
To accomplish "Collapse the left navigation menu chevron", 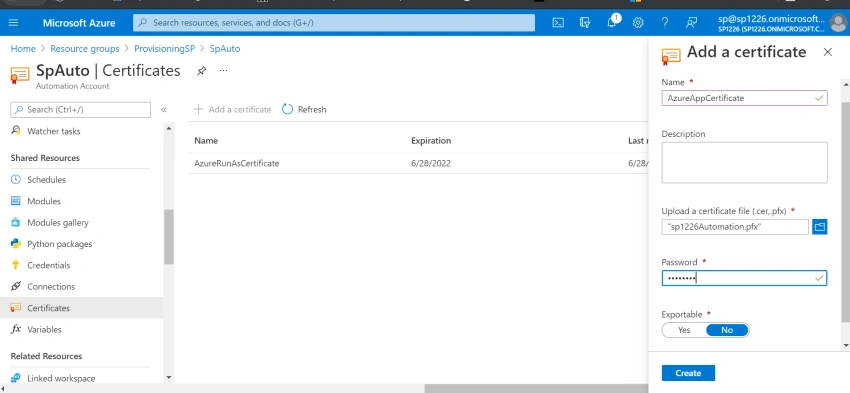I will click(x=164, y=109).
